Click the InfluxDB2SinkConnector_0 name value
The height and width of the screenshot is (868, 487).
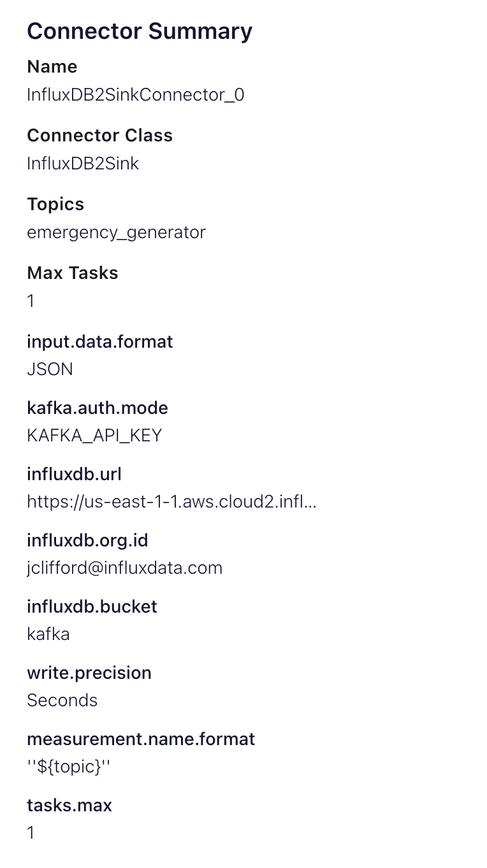(x=135, y=95)
